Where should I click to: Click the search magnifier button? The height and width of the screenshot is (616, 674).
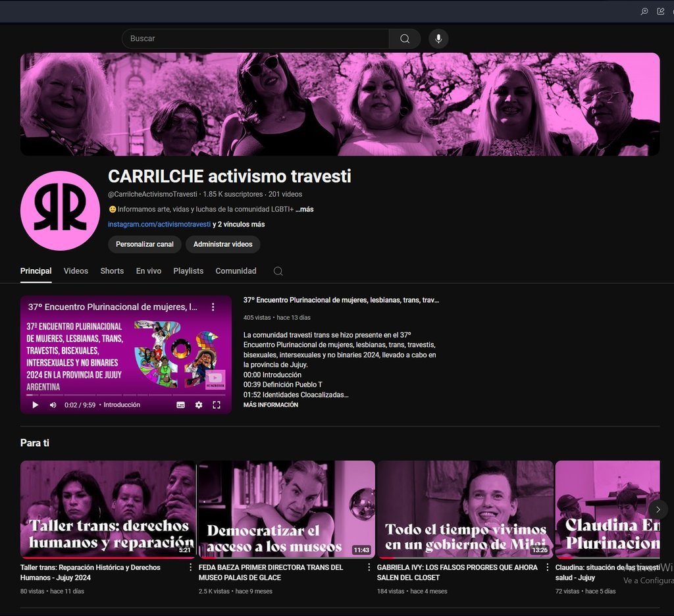click(405, 39)
